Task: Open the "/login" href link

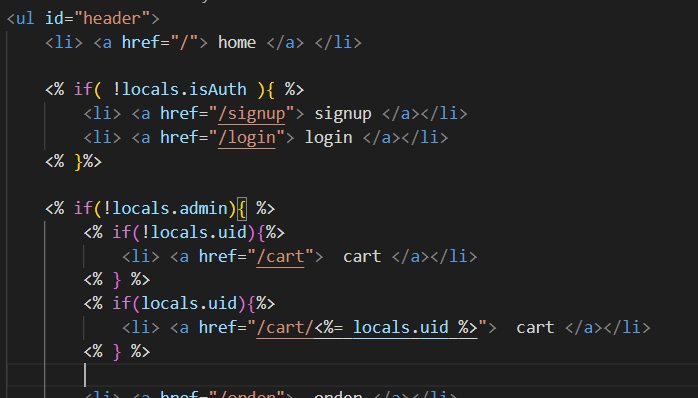Action: 247,138
